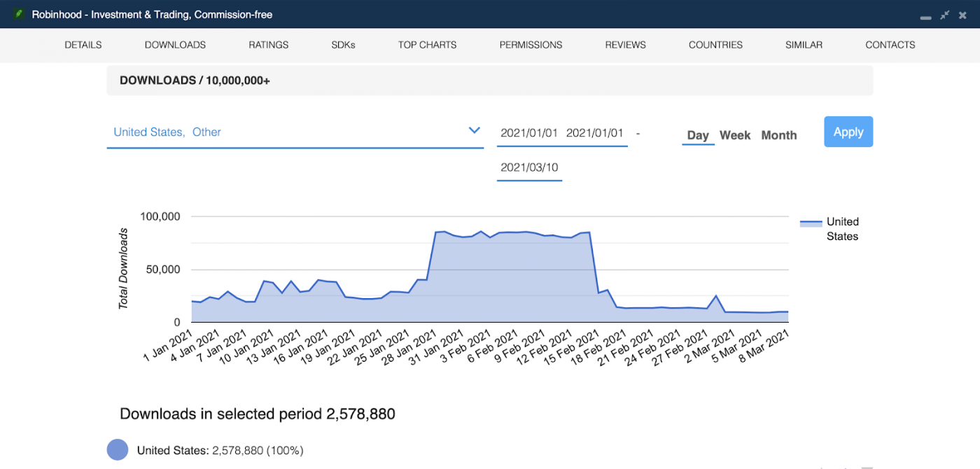The image size is (980, 469).
Task: View the COUNTRIES tab
Action: point(715,44)
